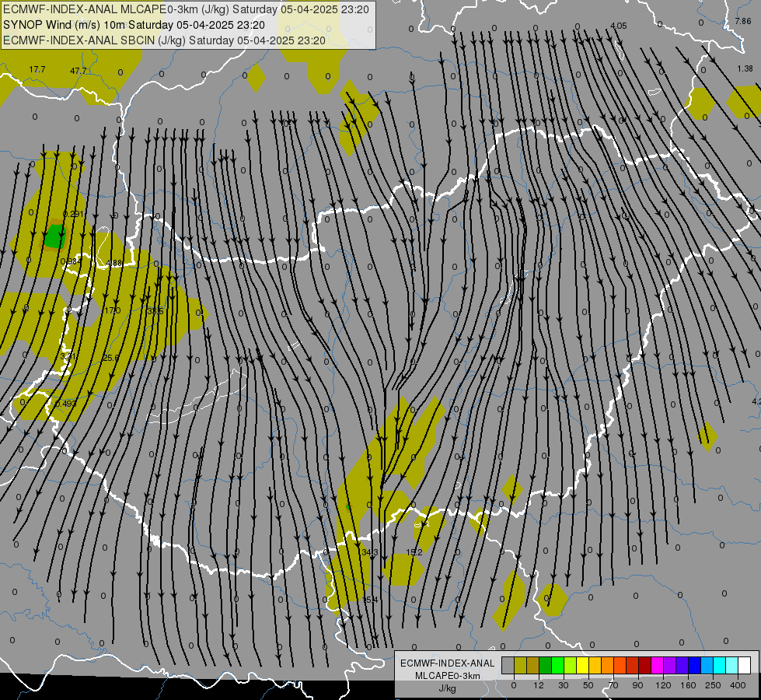Click the 7.86 value in top-right corner
Image resolution: width=761 pixels, height=700 pixels.
point(743,21)
